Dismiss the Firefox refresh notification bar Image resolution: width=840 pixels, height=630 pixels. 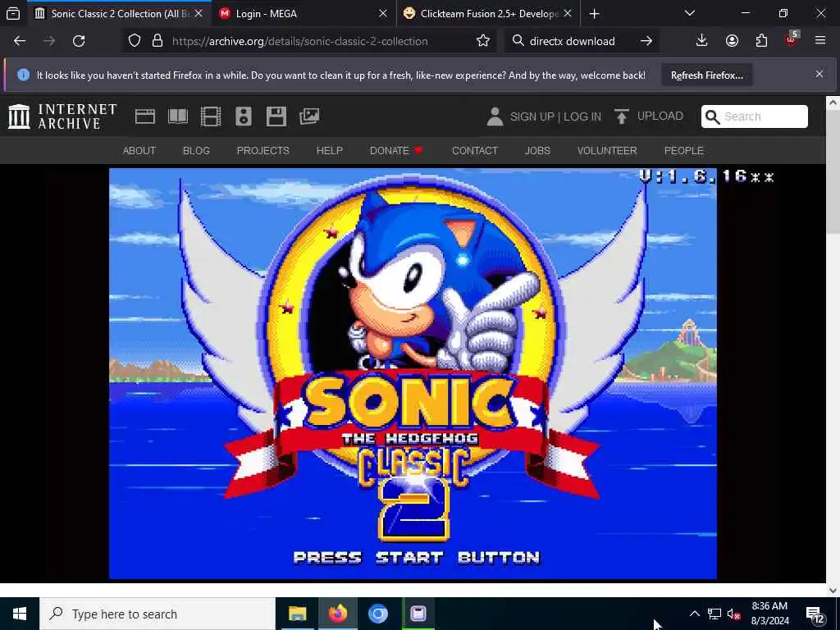819,74
